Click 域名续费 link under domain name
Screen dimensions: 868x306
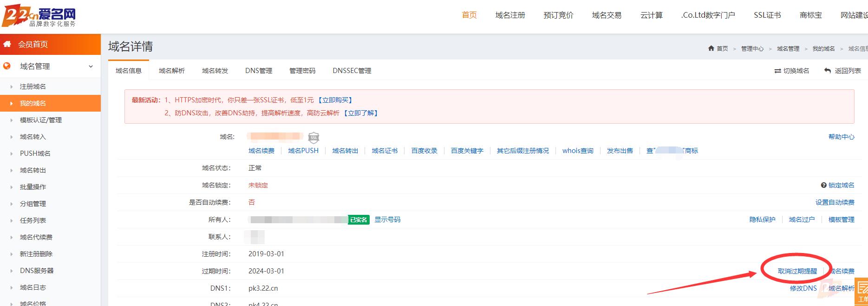tap(261, 151)
